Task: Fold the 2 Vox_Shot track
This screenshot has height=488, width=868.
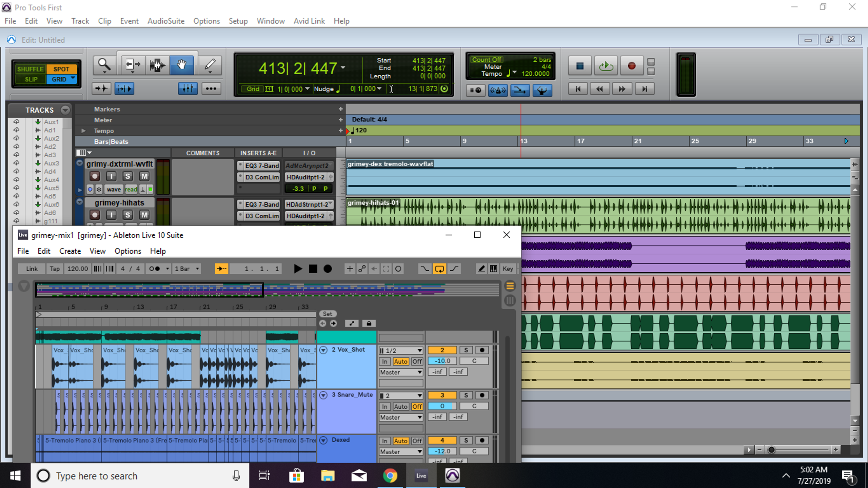Action: coord(323,350)
